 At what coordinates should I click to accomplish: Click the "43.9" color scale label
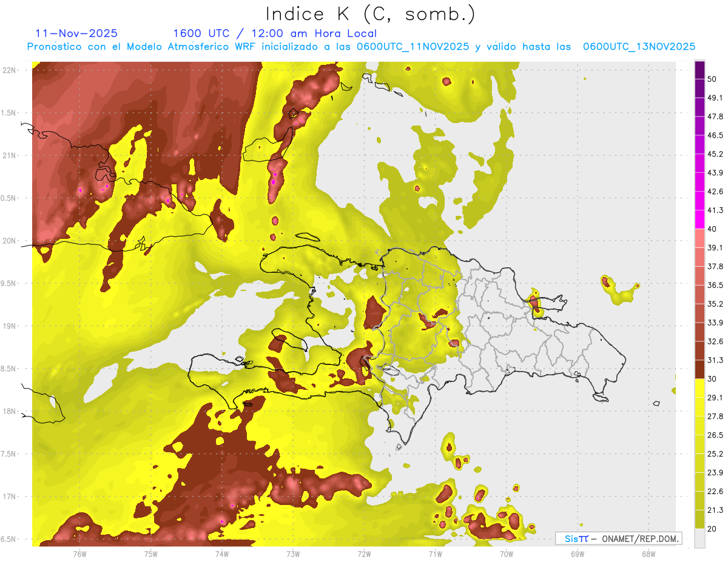[715, 173]
